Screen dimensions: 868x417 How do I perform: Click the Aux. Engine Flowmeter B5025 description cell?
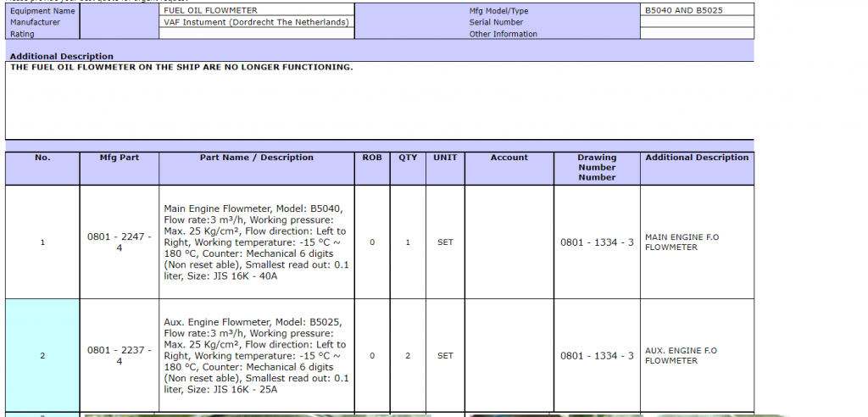256,356
